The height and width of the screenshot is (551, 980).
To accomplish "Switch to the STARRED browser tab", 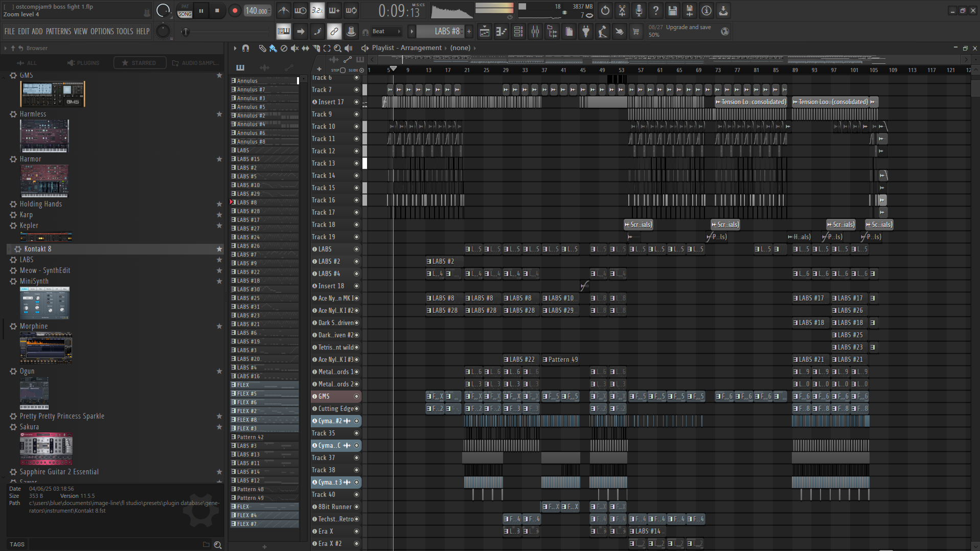I will [x=140, y=63].
